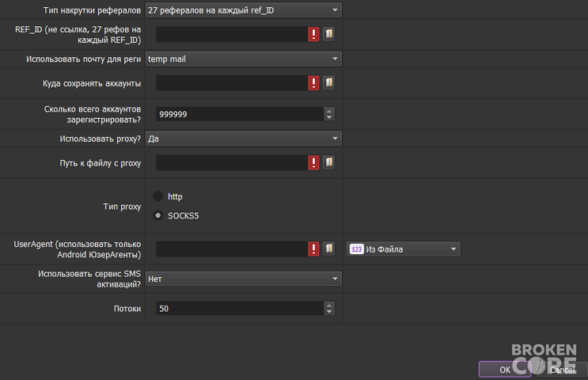Click label Тип proxy
588x380 pixels.
pyautogui.click(x=122, y=207)
